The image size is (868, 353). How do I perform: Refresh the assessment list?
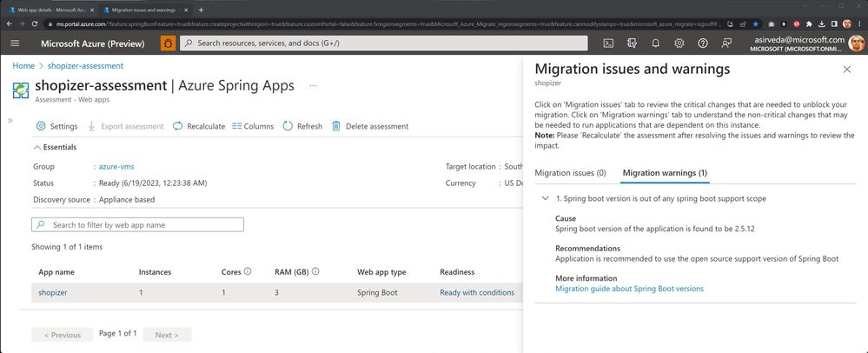(302, 126)
